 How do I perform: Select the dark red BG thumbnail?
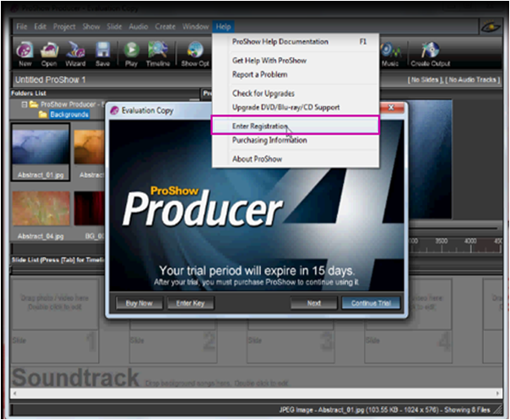tap(90, 208)
